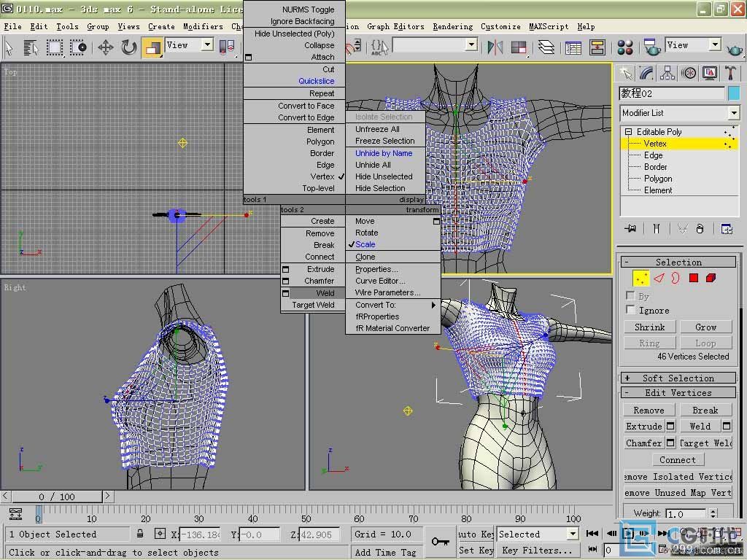
Task: Open the Schematic View icon
Action: click(x=597, y=47)
